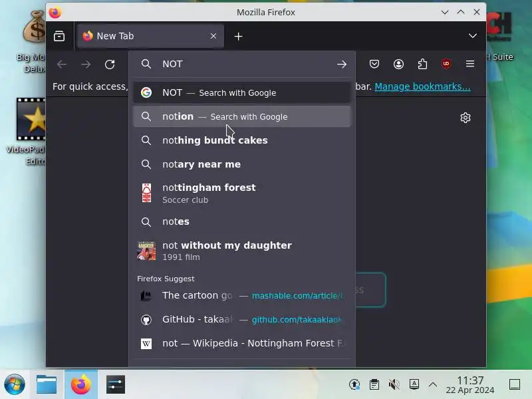Click the show desktop button
532x399 pixels.
click(x=515, y=384)
